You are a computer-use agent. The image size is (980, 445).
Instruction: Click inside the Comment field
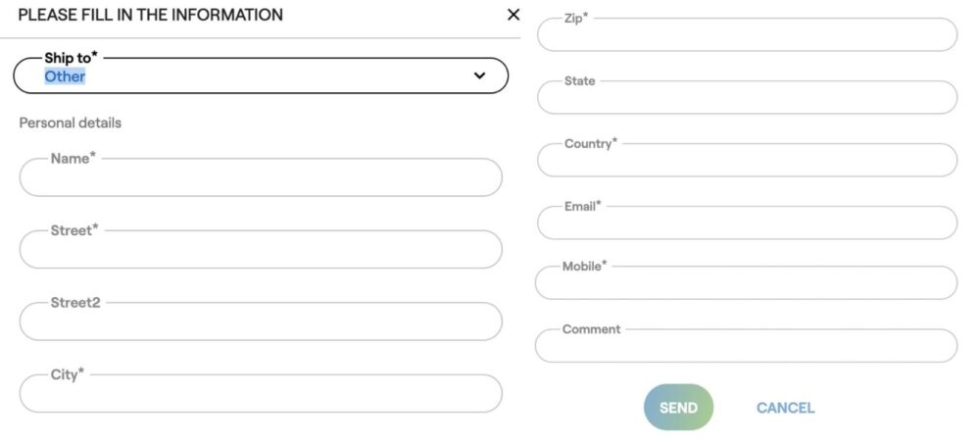click(x=747, y=346)
